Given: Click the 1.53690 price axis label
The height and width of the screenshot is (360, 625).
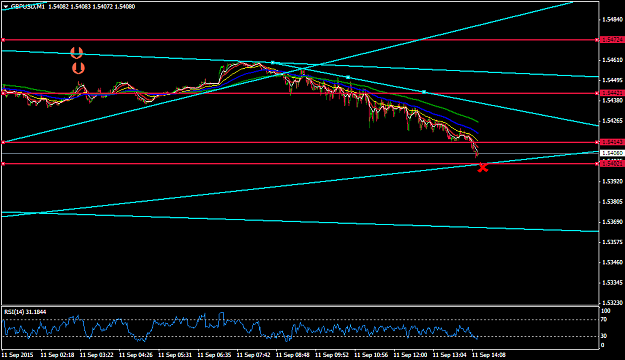Looking at the screenshot, I should pyautogui.click(x=612, y=222).
